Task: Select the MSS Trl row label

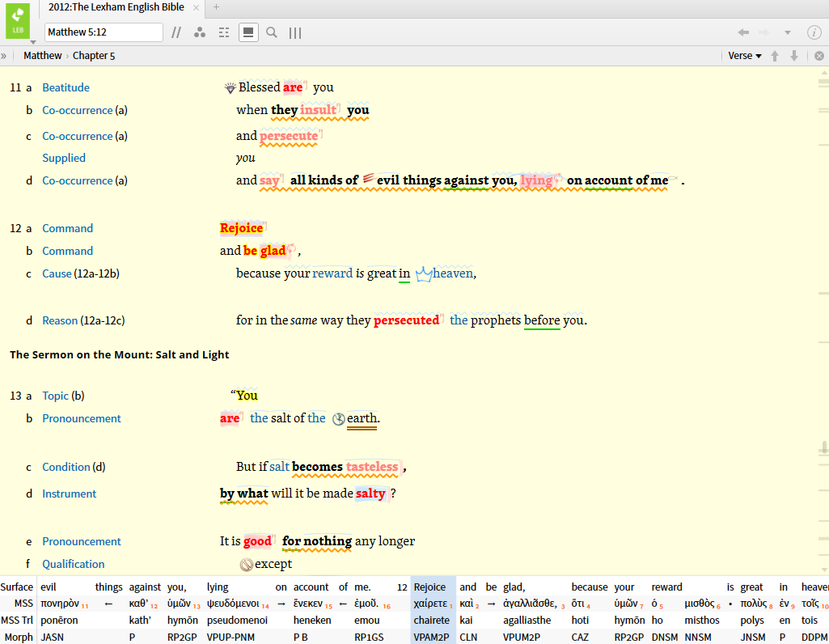Action: [17, 621]
